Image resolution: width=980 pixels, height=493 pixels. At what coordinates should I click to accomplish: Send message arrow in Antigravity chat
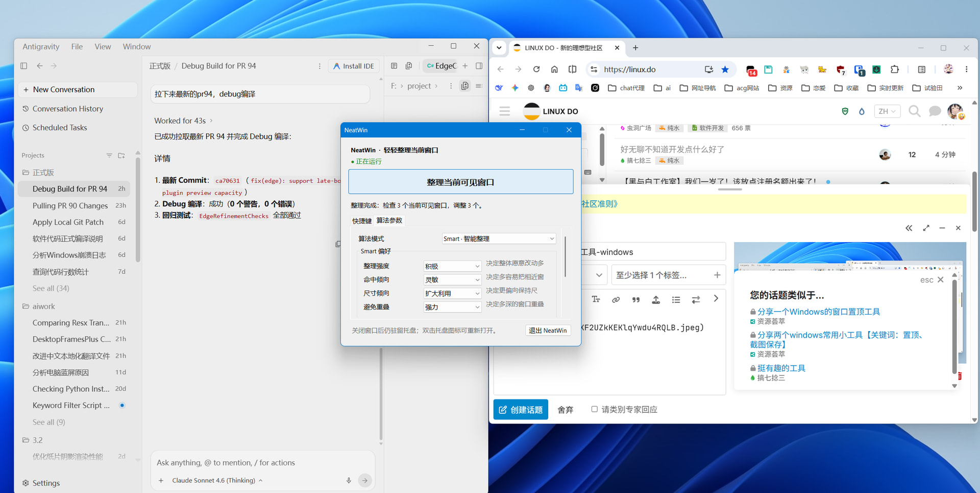click(364, 480)
